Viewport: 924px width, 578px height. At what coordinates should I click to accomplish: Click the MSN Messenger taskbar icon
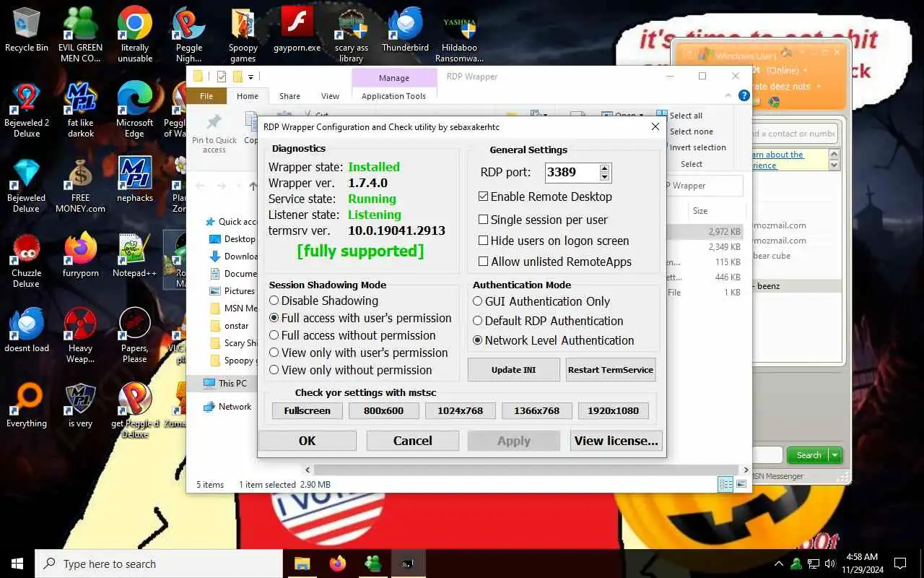(x=372, y=564)
